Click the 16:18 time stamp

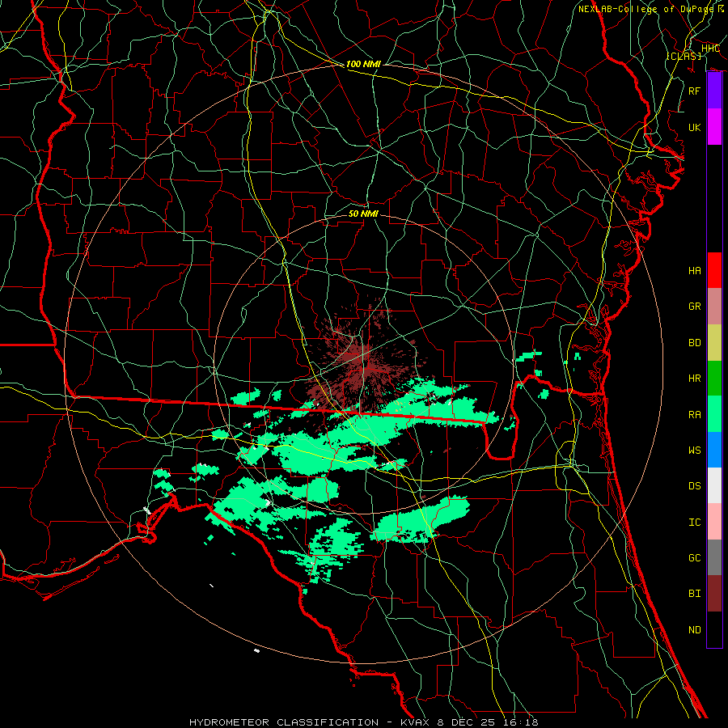click(519, 722)
